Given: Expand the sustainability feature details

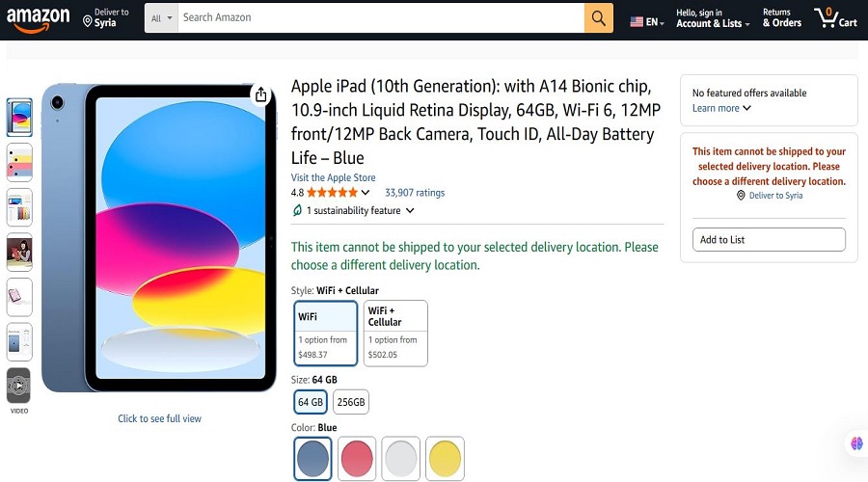Looking at the screenshot, I should (x=353, y=211).
